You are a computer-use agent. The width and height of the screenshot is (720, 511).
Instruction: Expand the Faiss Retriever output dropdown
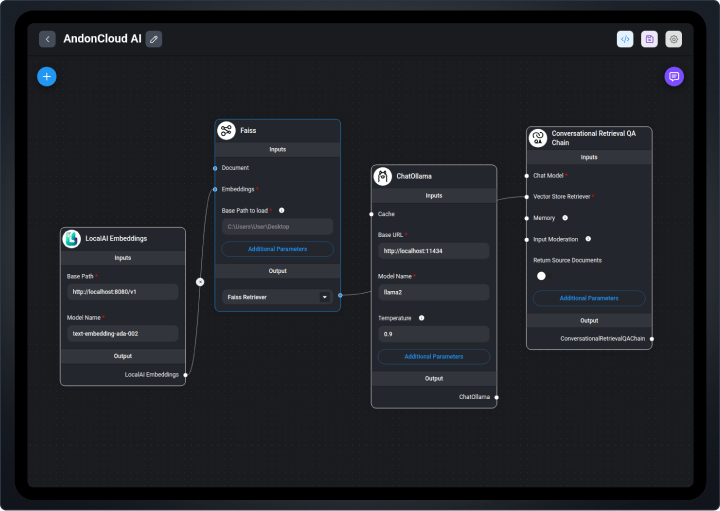324,297
